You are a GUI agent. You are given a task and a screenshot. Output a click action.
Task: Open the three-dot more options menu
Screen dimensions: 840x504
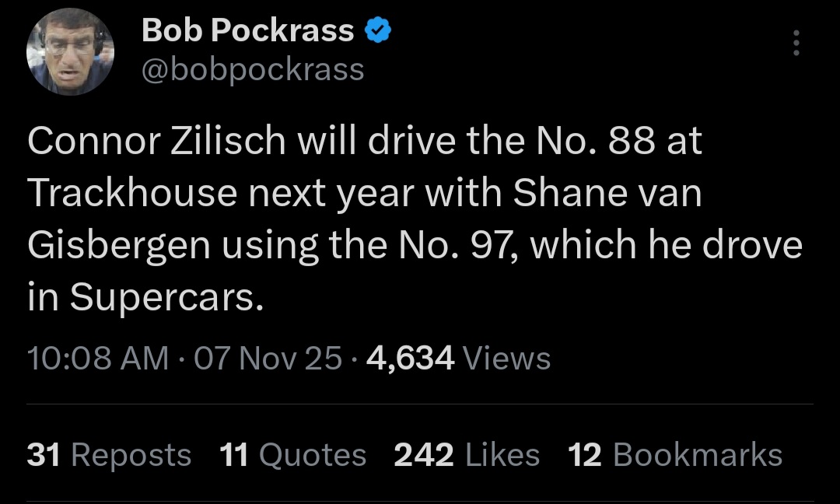[795, 44]
